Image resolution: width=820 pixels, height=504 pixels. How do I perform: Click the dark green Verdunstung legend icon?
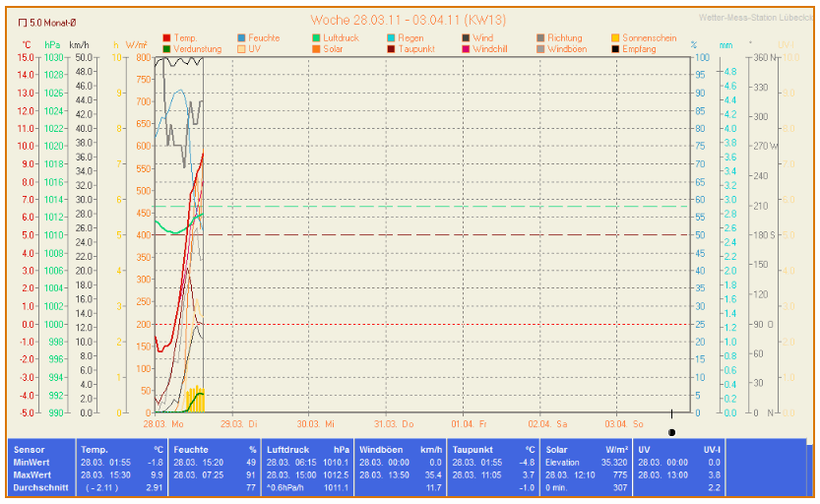click(x=166, y=48)
